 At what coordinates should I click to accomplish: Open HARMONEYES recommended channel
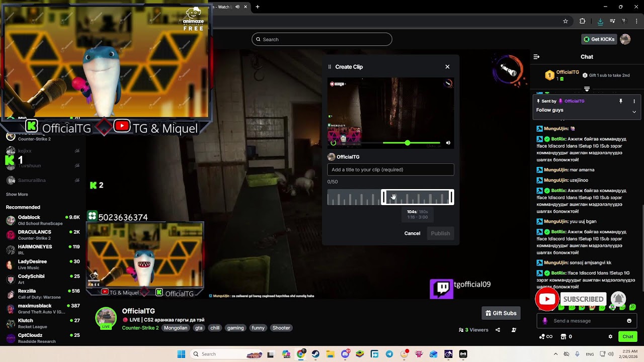point(43,249)
